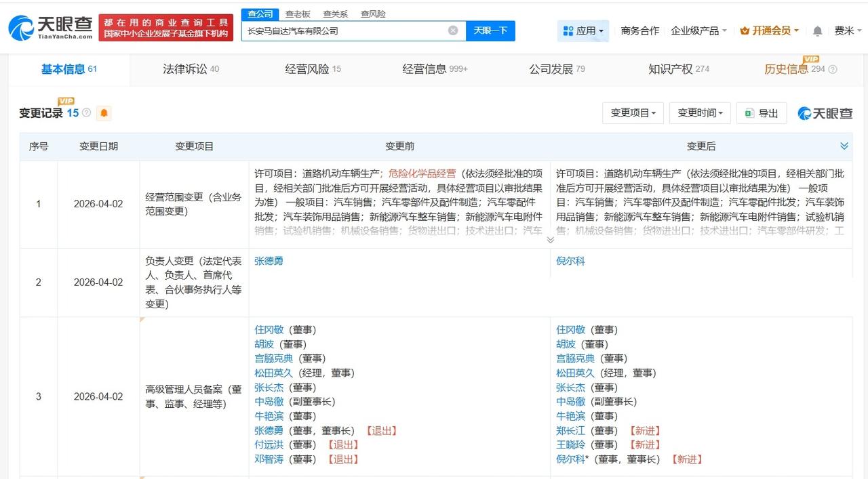Open the 变更项目 filter dropdown
The image size is (868, 479).
coord(633,113)
